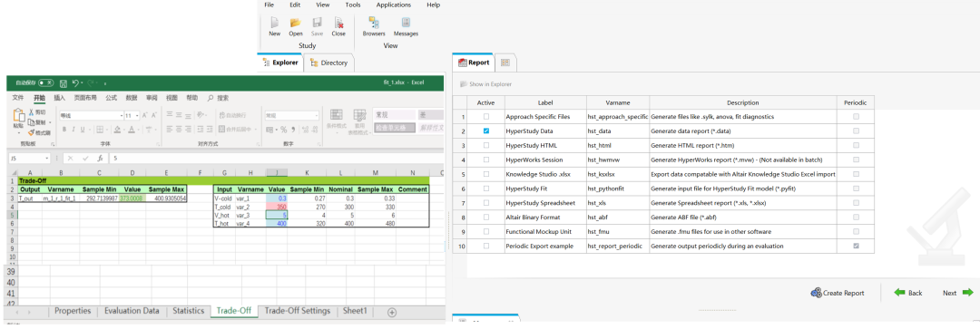Screen dimensions: 980x329
Task: Click the Excel save icon in title bar
Action: pos(64,82)
